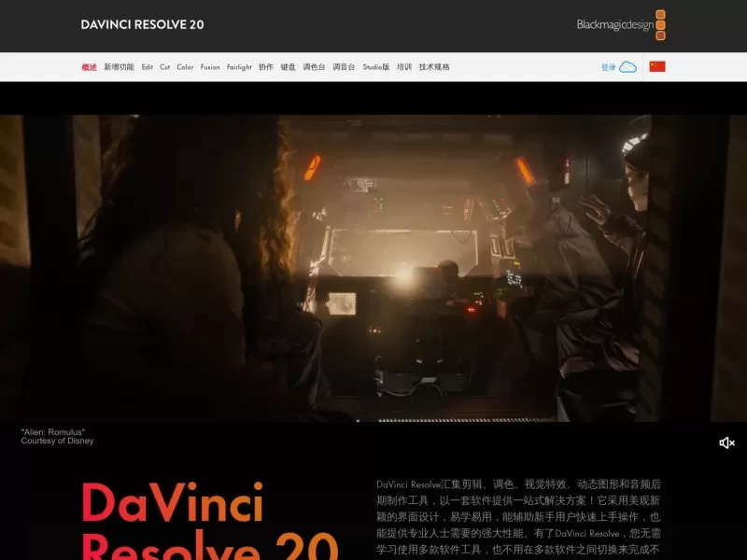Image resolution: width=747 pixels, height=560 pixels.
Task: Navigate to the Color section
Action: click(x=185, y=66)
